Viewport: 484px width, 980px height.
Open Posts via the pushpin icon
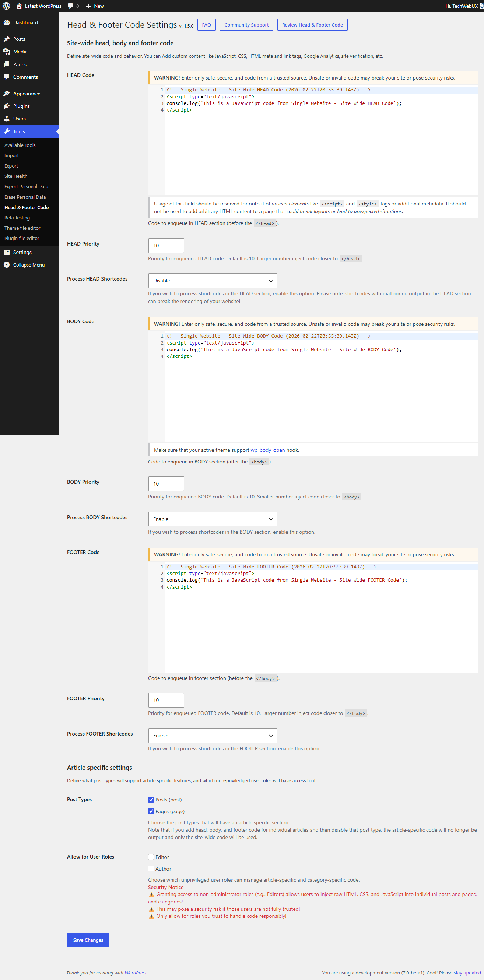pyautogui.click(x=7, y=39)
